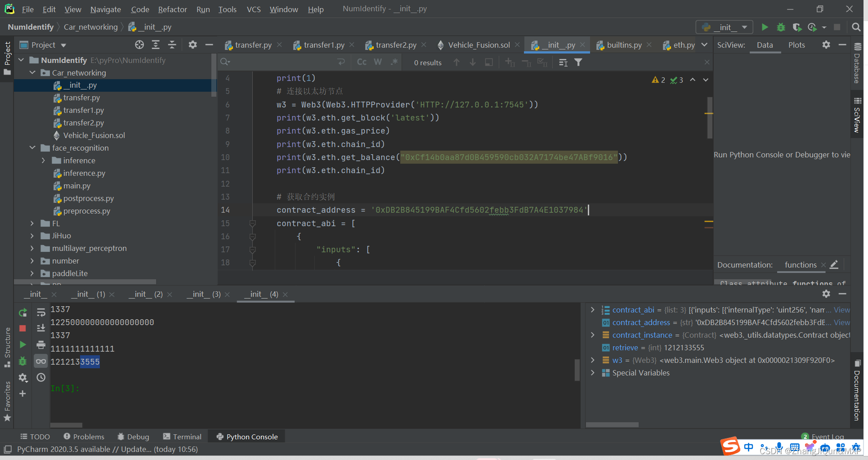868x460 pixels.
Task: Open the TODO tool window
Action: tap(35, 437)
